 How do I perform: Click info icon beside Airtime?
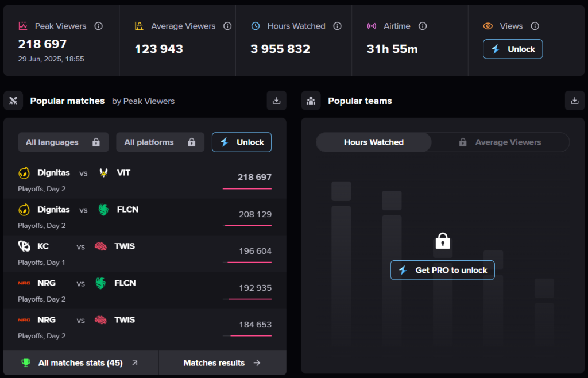pos(423,26)
